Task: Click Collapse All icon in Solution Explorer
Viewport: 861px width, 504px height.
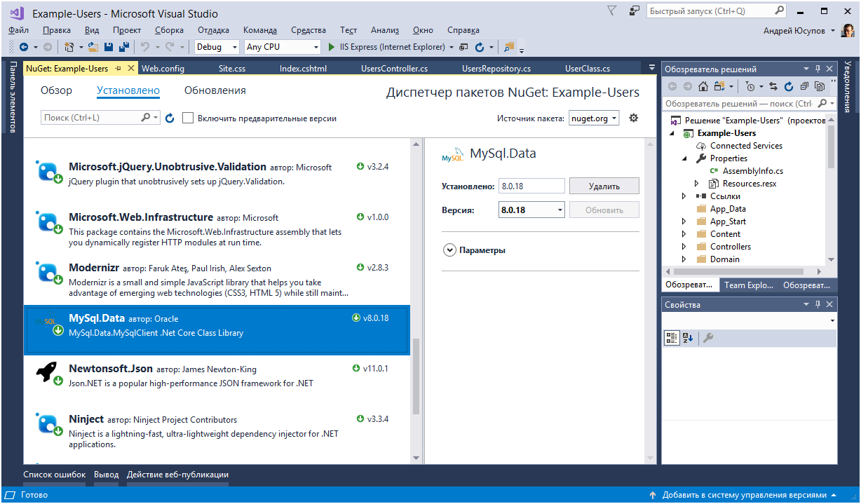Action: tap(804, 86)
